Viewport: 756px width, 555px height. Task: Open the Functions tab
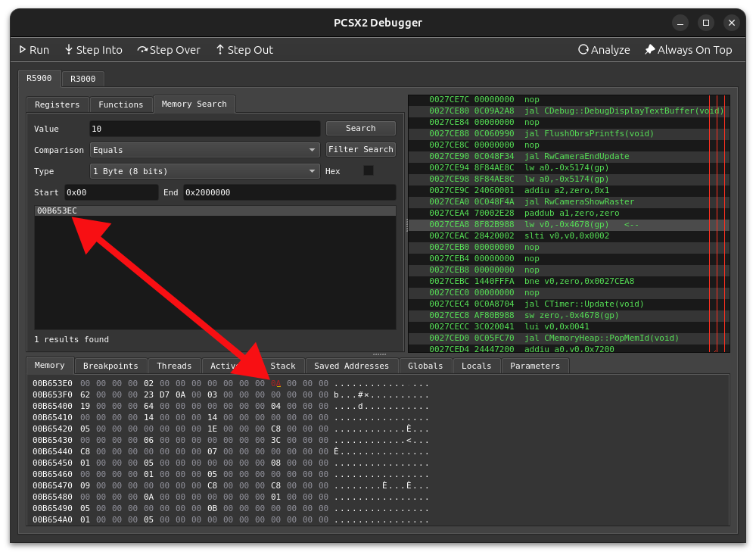click(x=120, y=104)
